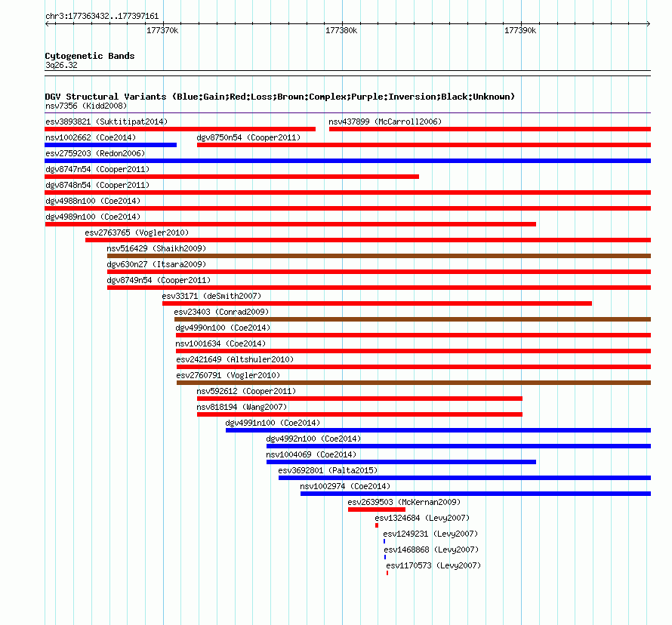The height and width of the screenshot is (625, 672).
Task: Click the dgv4991n100 (Coe2014) label
Action: click(273, 423)
